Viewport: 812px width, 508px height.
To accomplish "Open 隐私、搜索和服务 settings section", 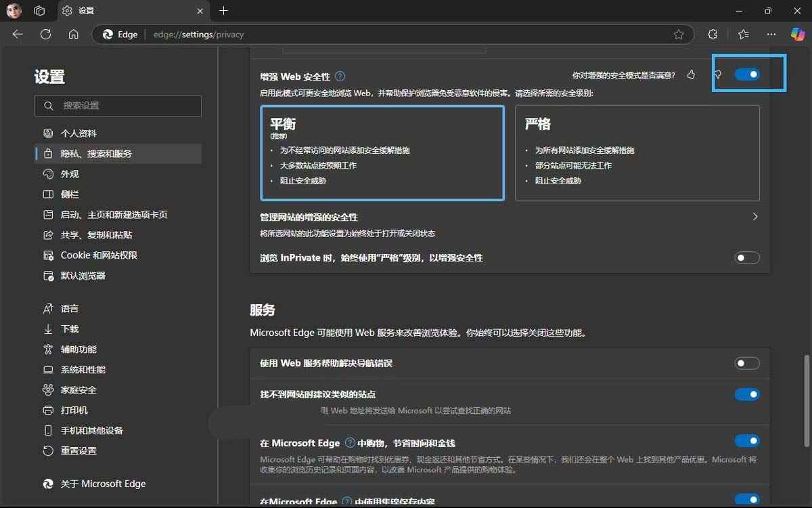I will [118, 154].
